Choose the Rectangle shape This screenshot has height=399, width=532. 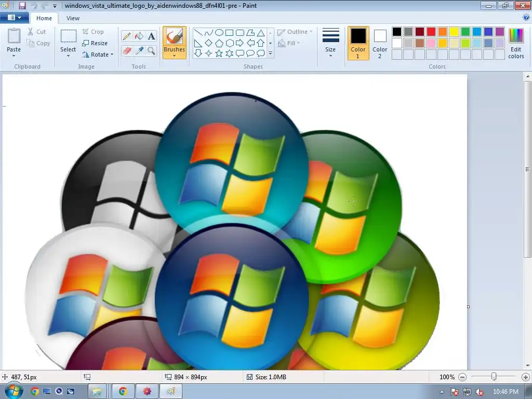click(x=229, y=33)
